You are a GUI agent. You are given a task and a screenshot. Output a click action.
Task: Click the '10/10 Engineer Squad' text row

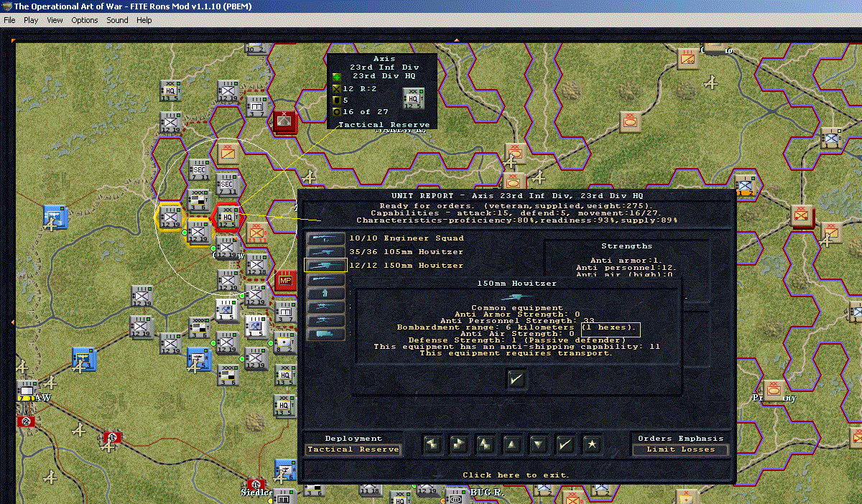(x=406, y=238)
